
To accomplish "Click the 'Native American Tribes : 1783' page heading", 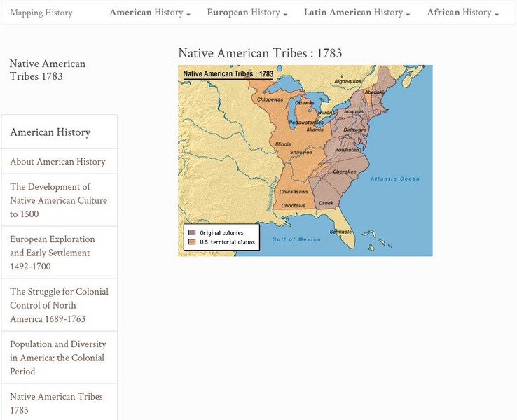I will click(x=260, y=53).
